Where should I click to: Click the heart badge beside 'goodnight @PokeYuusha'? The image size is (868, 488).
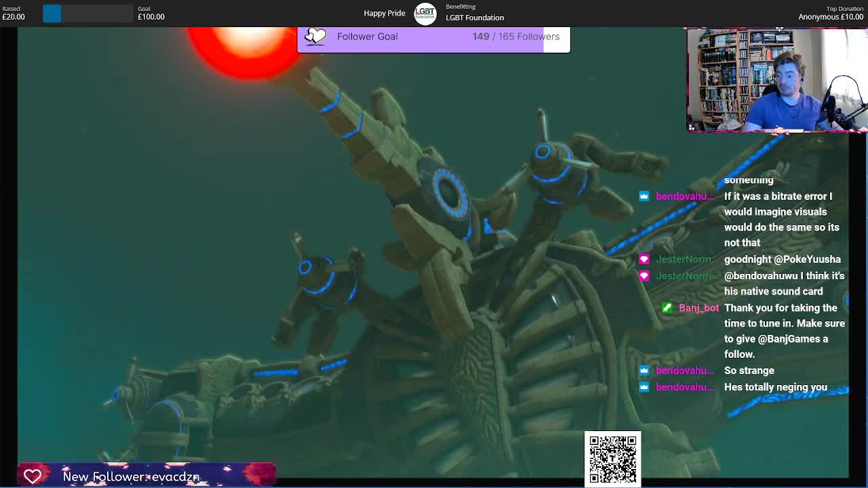pyautogui.click(x=644, y=260)
